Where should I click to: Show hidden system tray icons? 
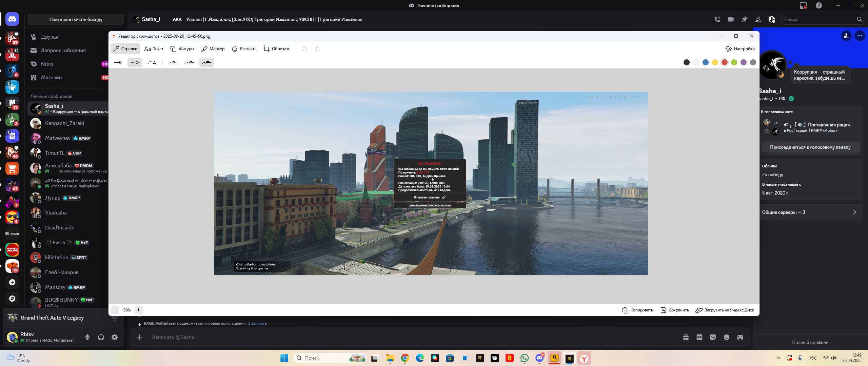coord(778,358)
